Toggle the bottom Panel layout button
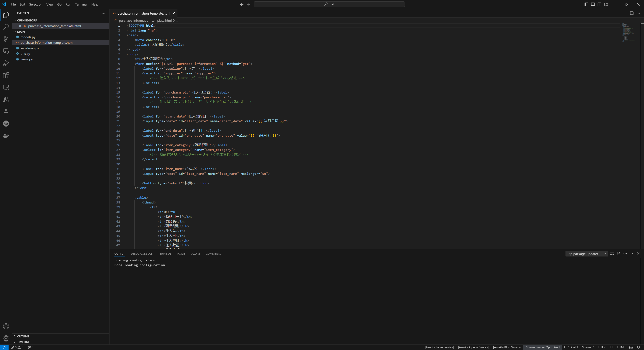644x350 pixels. [593, 4]
